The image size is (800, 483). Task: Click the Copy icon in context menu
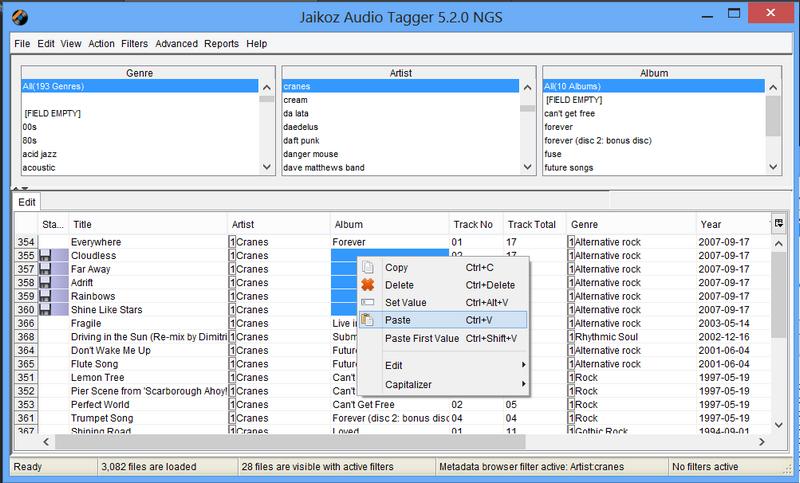(x=367, y=267)
